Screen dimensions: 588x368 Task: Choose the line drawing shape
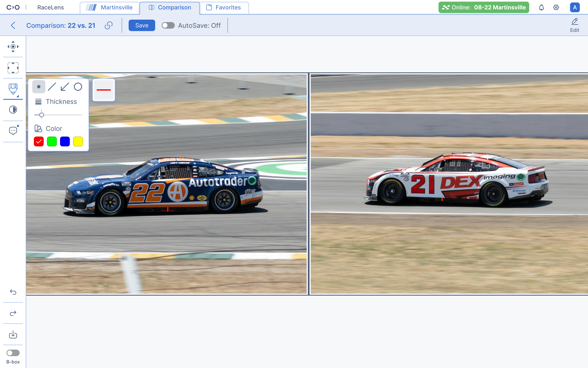pos(52,87)
